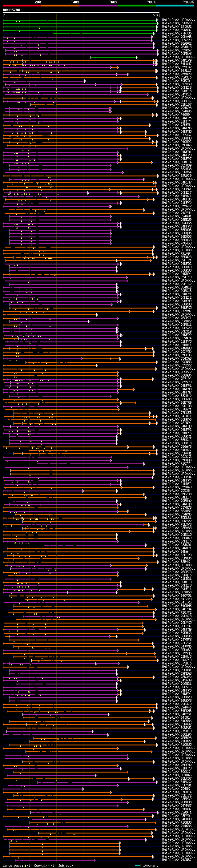197x868 pixels.
Task: Click the green ~80% identity legend segment
Action: pyautogui.click(x=137, y=6)
